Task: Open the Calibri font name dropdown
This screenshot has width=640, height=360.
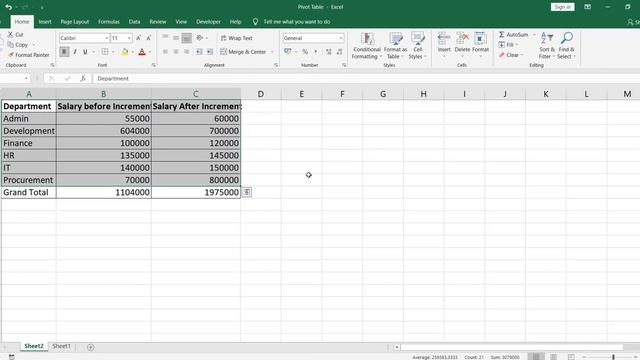Action: (107, 38)
